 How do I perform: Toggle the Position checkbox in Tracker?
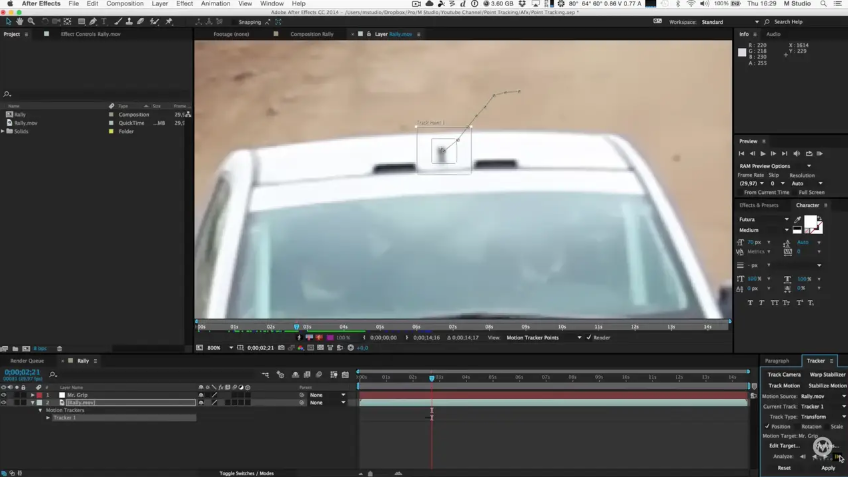(767, 427)
